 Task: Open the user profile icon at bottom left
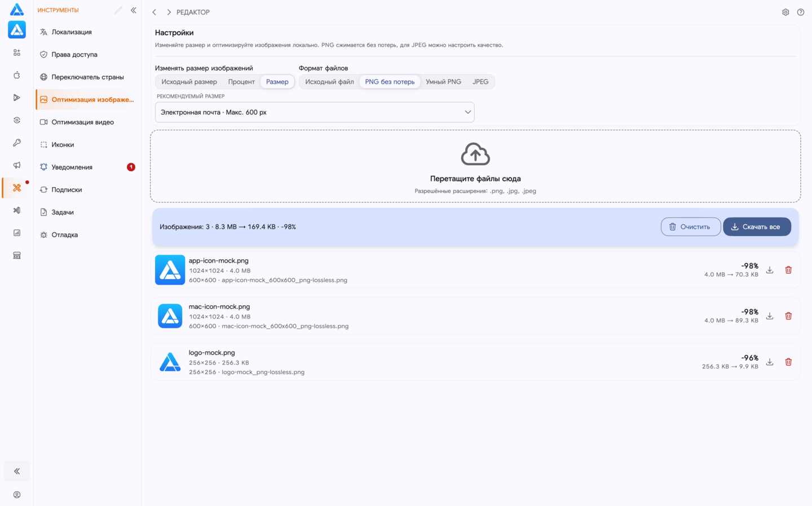17,495
